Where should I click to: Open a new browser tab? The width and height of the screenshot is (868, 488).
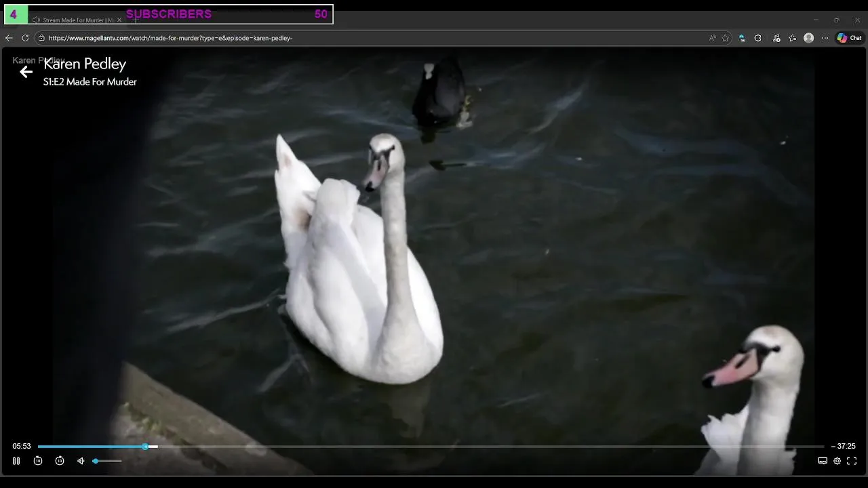tap(135, 20)
